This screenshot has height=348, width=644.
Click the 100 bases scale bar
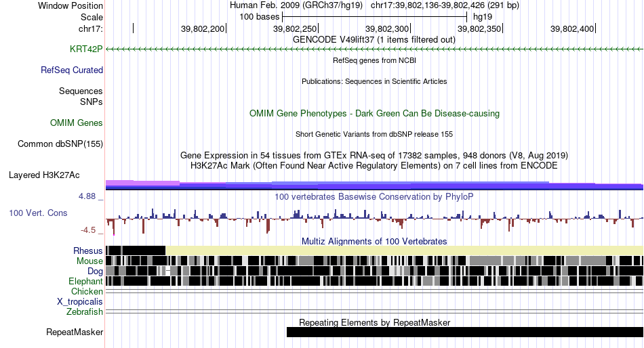pos(375,17)
